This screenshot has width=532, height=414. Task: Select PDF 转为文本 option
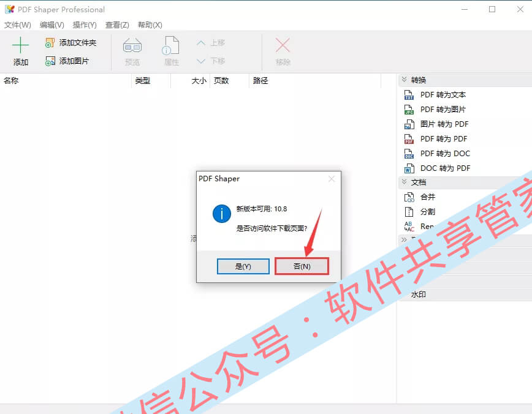coord(443,95)
